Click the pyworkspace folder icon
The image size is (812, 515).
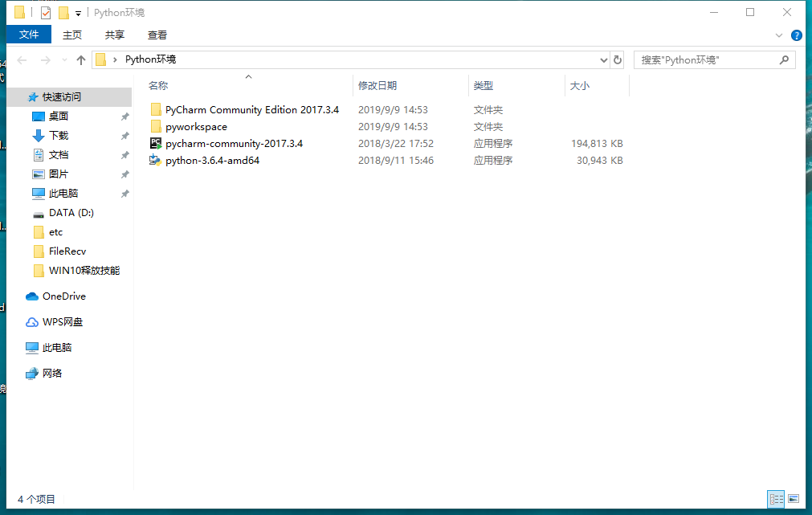tap(155, 126)
